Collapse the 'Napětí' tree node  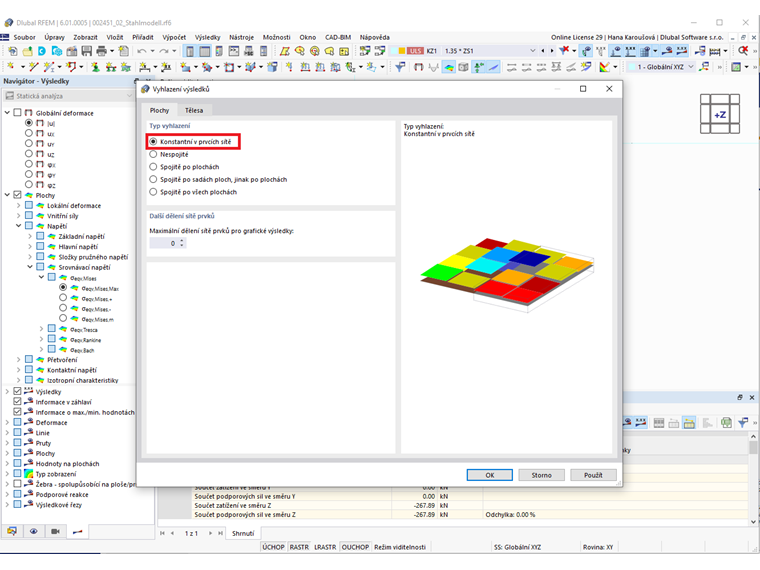point(18,226)
